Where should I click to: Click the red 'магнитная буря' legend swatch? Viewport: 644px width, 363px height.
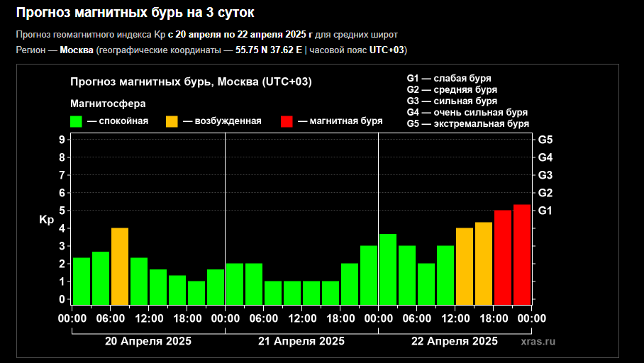click(287, 121)
